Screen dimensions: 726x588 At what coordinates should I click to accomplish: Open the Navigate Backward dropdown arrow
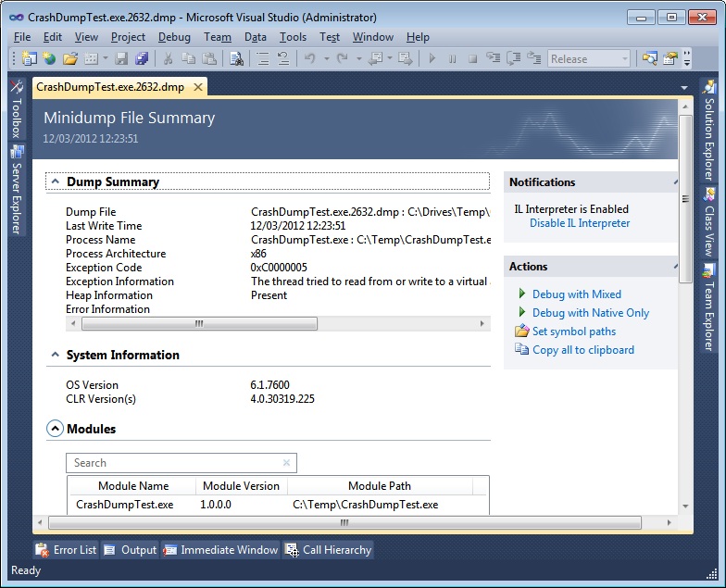(390, 58)
